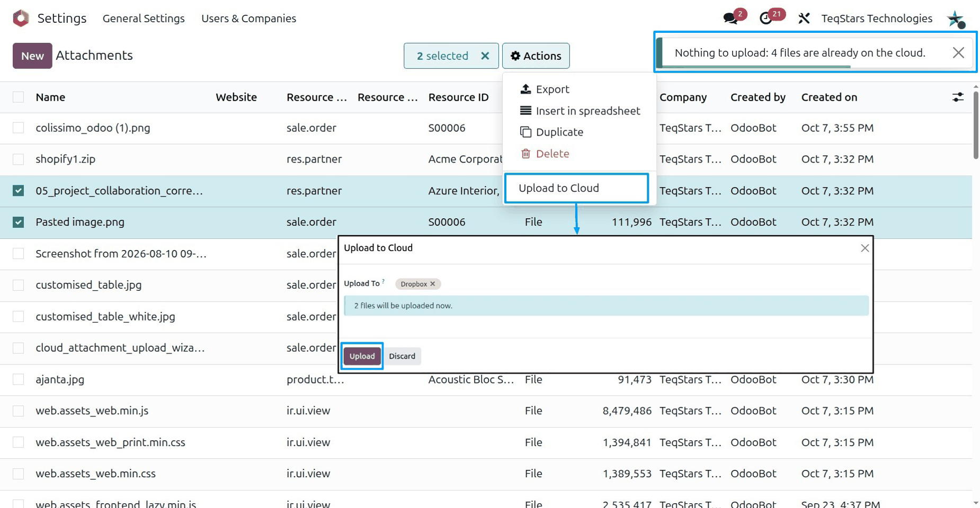The width and height of the screenshot is (980, 508).
Task: Sort by the Resource ID column
Action: coord(458,97)
